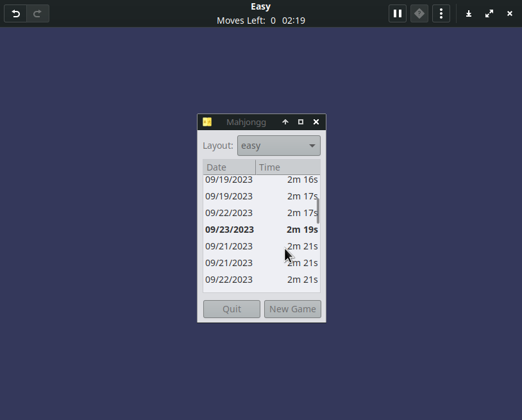The height and width of the screenshot is (420, 522).
Task: Sort scores by Time column header
Action: pyautogui.click(x=288, y=167)
